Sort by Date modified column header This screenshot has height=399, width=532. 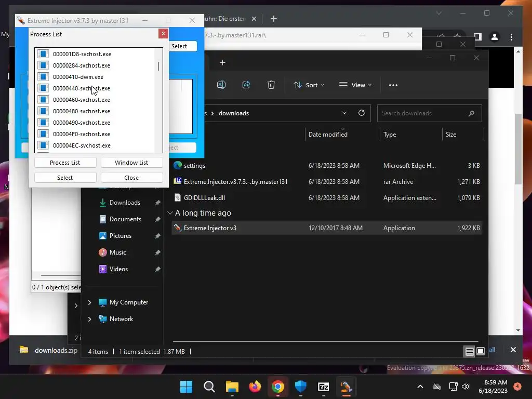342,135
